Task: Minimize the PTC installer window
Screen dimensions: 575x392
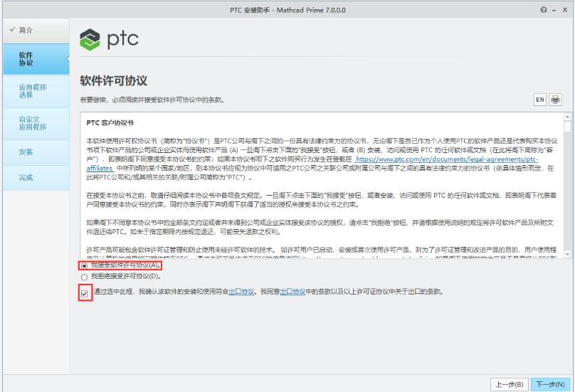Action: tap(554, 10)
